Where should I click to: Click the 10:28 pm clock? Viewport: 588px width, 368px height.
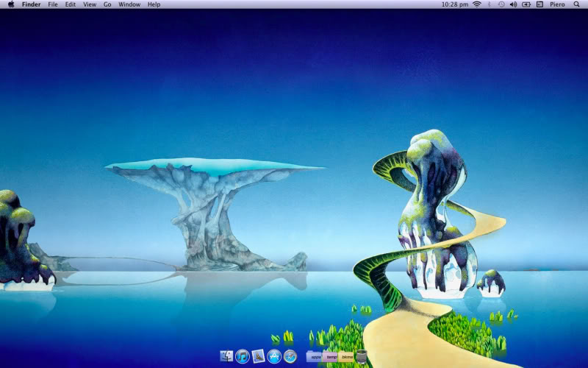(455, 4)
